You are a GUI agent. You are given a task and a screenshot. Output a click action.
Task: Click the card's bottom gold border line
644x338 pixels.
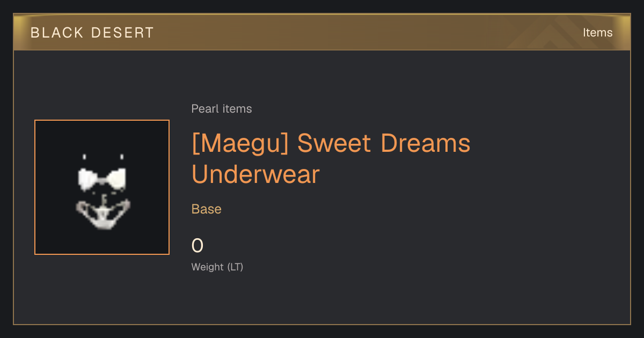(x=322, y=324)
